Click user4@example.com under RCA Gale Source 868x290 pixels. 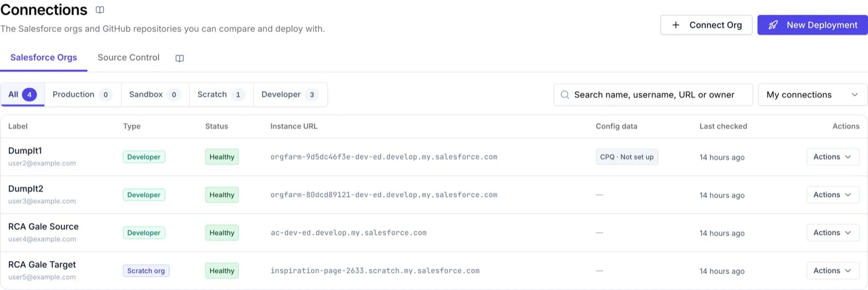pos(42,239)
